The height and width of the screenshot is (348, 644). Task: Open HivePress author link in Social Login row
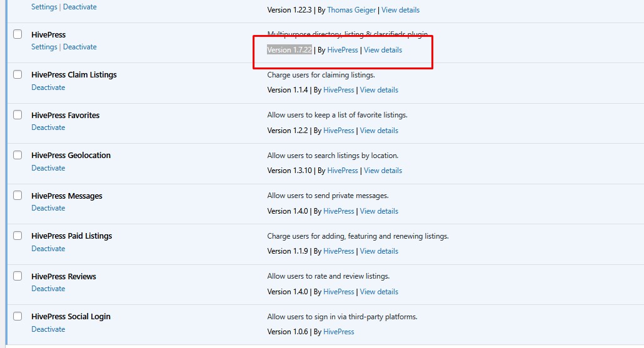340,332
